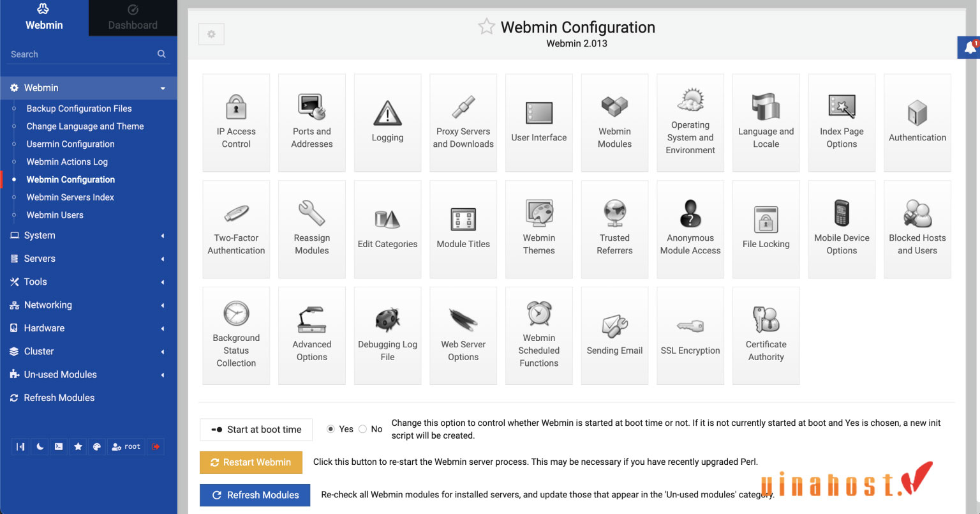980x514 pixels.
Task: Open Proxy Servers and Downloads
Action: point(463,123)
